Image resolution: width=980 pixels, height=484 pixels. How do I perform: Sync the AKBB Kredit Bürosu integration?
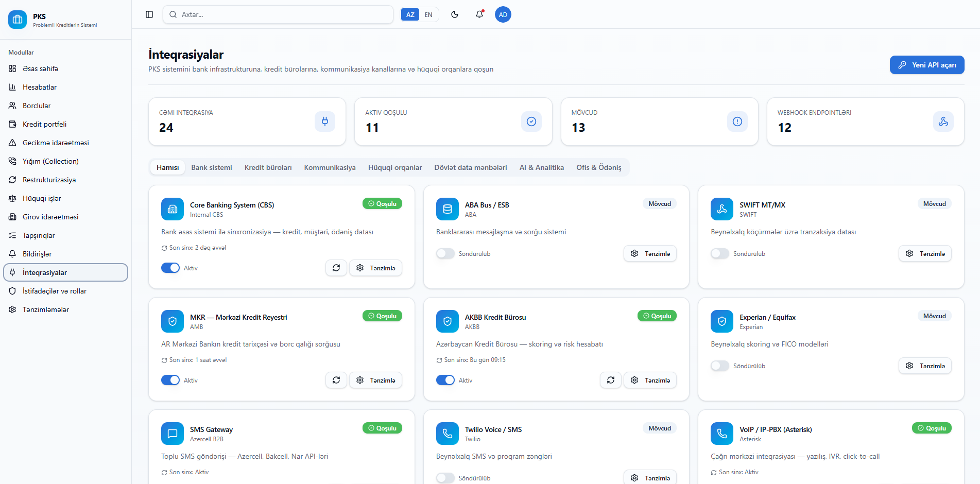pyautogui.click(x=611, y=380)
